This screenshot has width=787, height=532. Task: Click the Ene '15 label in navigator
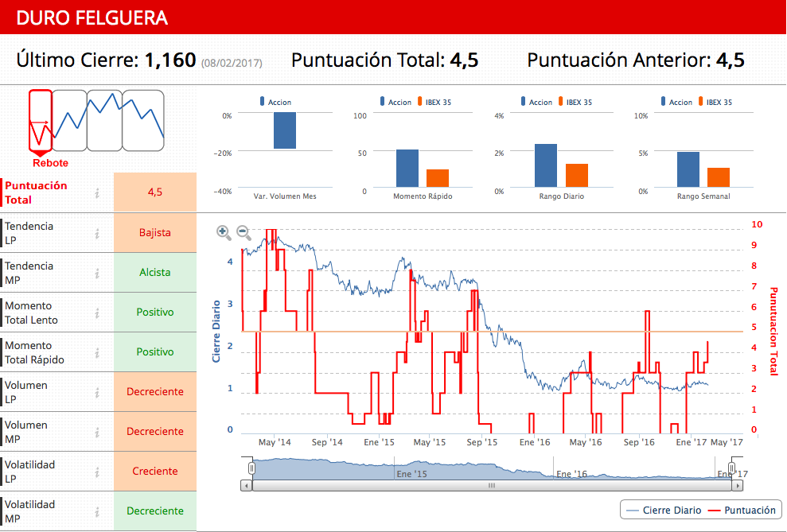411,474
